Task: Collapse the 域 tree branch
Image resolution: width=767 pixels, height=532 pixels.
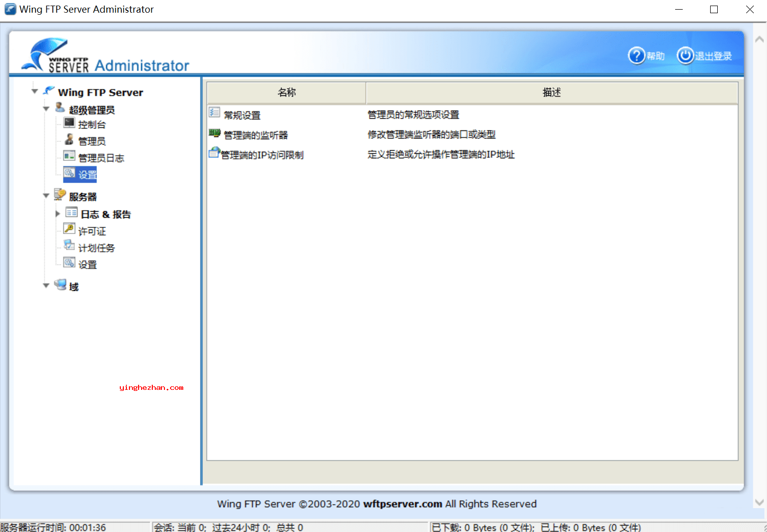Action: pos(46,285)
